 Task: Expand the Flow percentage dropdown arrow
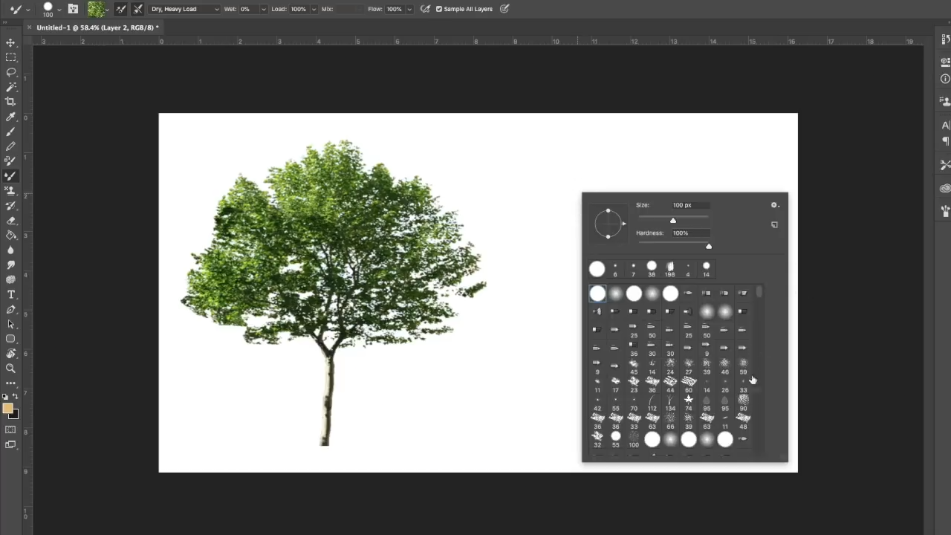click(409, 9)
